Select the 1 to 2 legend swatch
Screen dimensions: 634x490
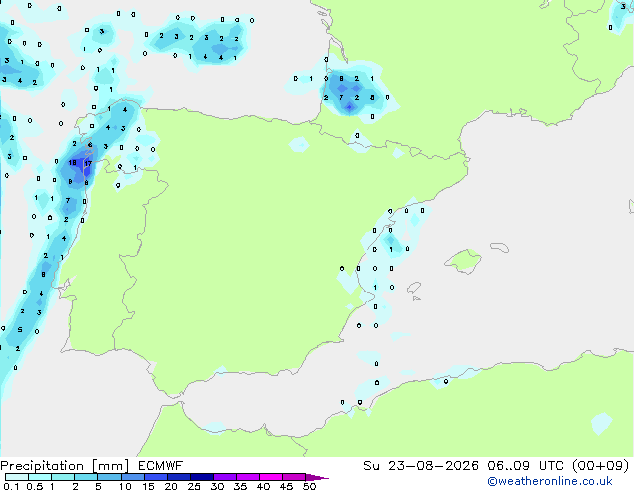point(63,477)
